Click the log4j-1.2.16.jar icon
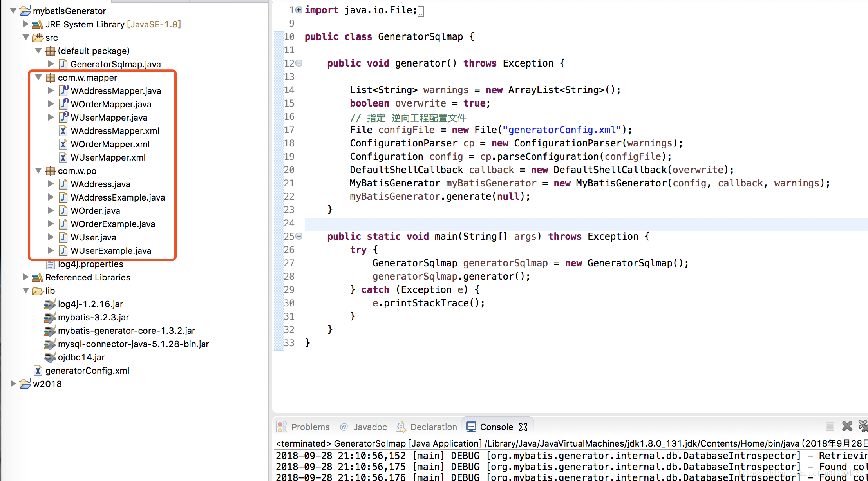 click(x=50, y=304)
